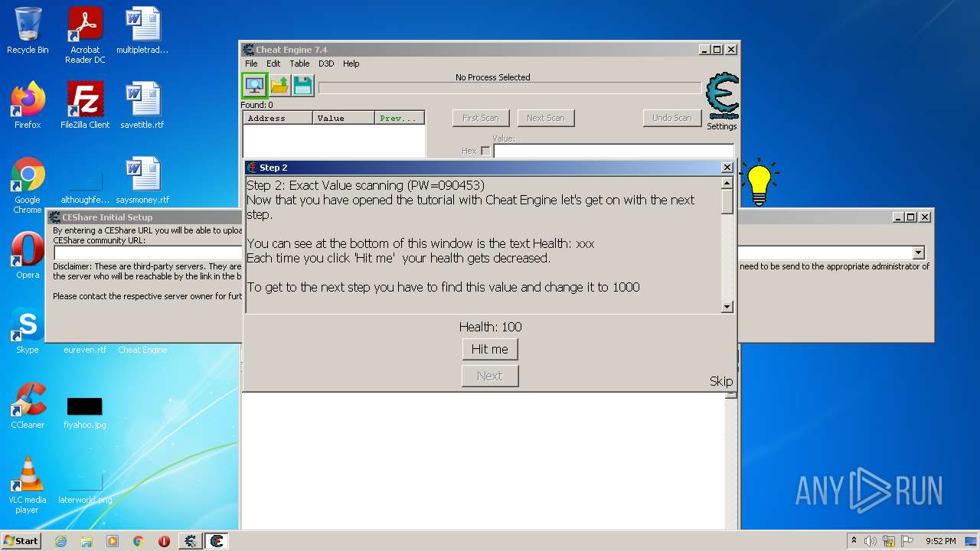This screenshot has height=551, width=980.
Task: Open the Action Center flag icon
Action: pos(907,541)
